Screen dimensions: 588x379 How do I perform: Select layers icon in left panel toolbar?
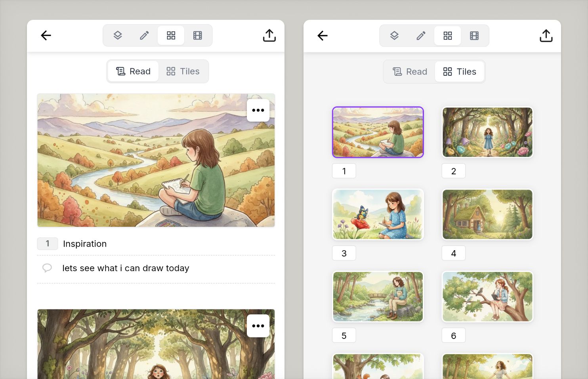pyautogui.click(x=118, y=35)
